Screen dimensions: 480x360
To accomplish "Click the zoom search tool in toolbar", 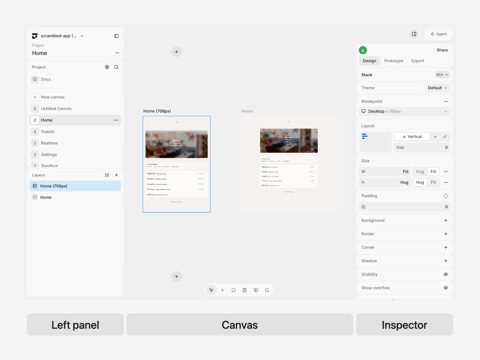I will [x=267, y=290].
